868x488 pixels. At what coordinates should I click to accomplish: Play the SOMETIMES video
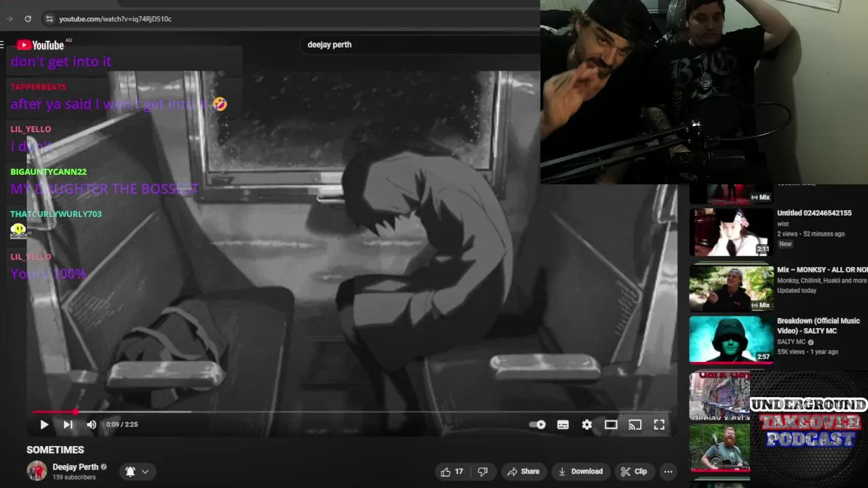point(44,425)
